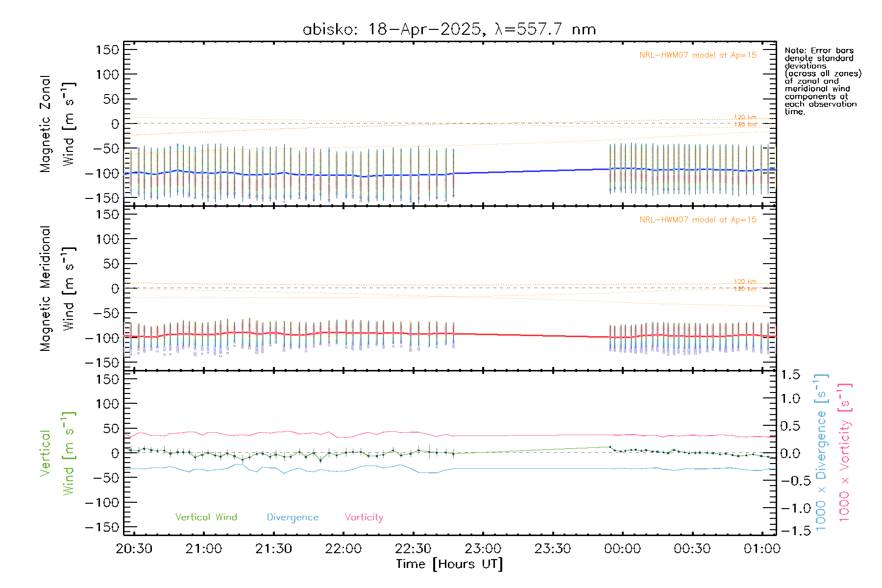Click the "21:00" time tick label
The image size is (882, 588).
click(204, 549)
